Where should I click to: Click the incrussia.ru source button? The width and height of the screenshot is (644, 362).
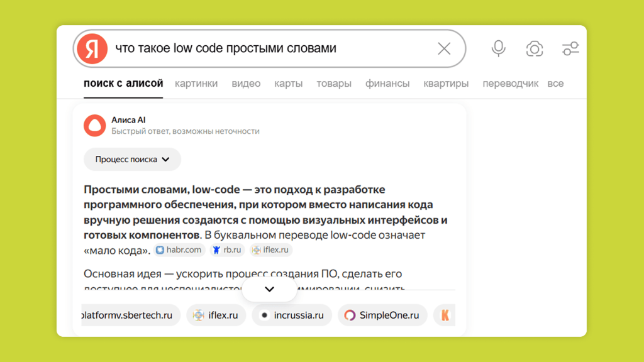point(292,315)
